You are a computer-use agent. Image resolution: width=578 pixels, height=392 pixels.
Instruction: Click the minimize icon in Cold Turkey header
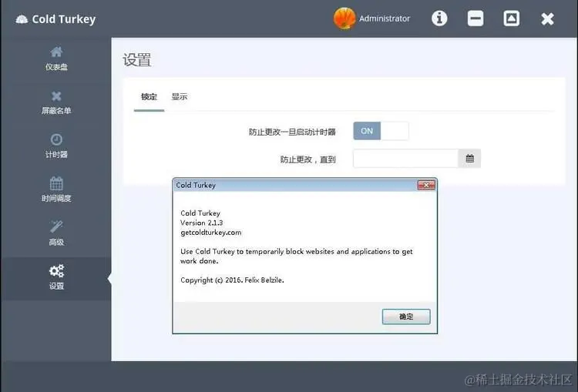tap(476, 18)
